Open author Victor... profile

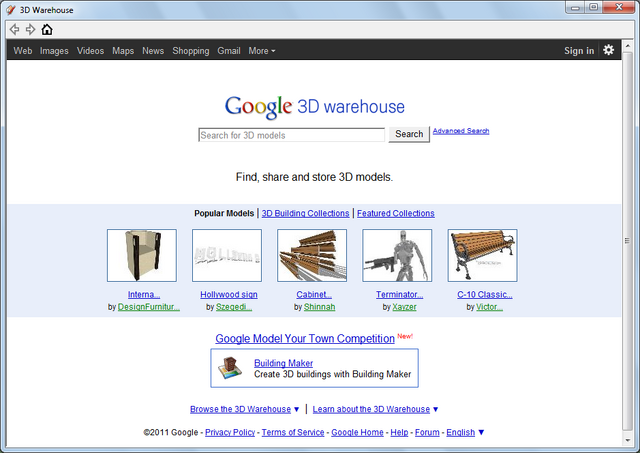pos(489,307)
